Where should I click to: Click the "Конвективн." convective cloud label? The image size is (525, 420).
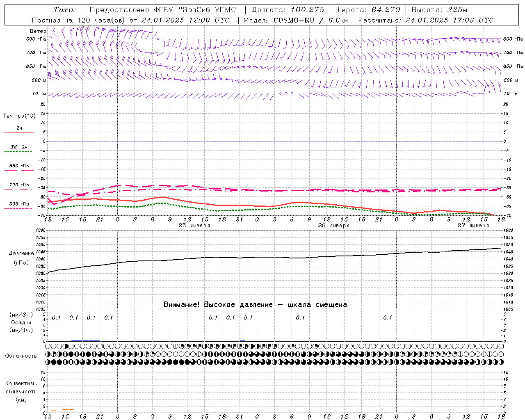coord(21,383)
